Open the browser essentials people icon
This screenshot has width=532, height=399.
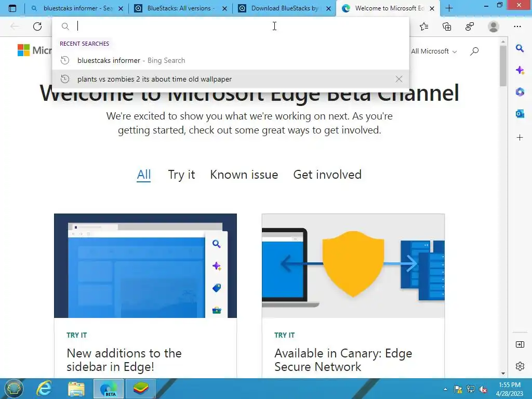(470, 26)
